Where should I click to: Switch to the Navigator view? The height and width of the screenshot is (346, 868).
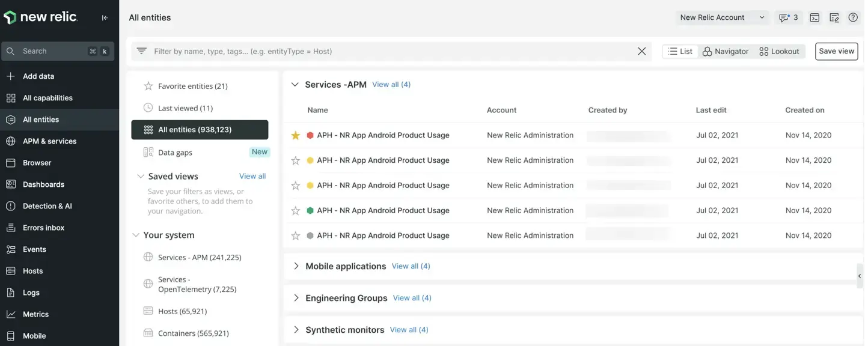[x=726, y=52]
